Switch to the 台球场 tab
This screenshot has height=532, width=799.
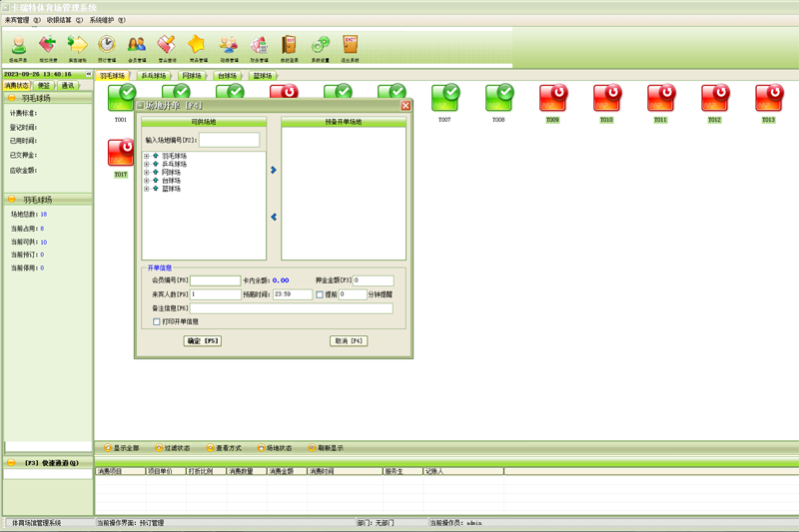228,76
